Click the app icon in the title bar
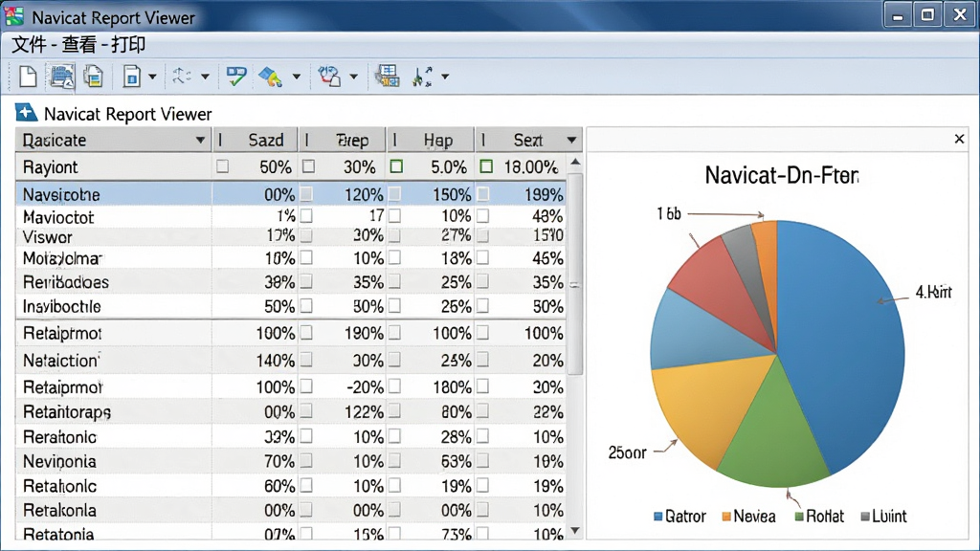980x551 pixels. pyautogui.click(x=13, y=17)
